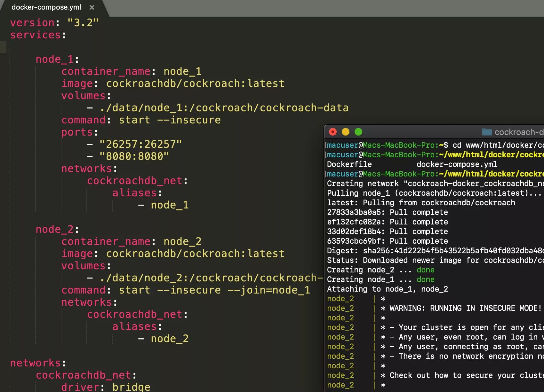
Task: Select the docker-compose.yml editor tab
Action: click(x=46, y=7)
